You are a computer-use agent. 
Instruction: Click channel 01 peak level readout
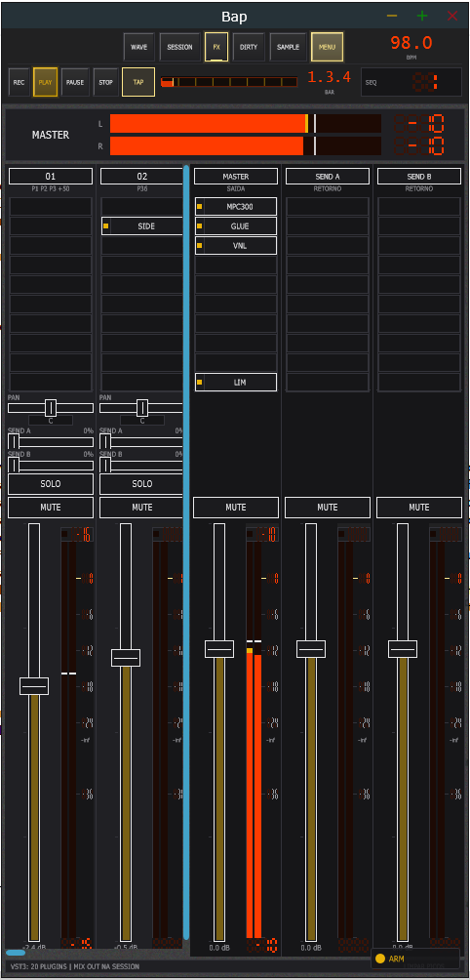pyautogui.click(x=77, y=534)
